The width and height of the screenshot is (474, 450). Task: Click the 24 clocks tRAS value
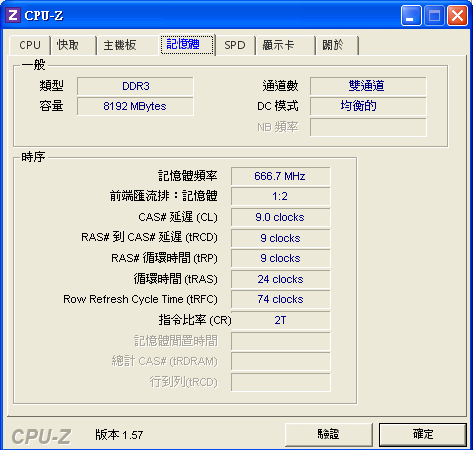[281, 279]
